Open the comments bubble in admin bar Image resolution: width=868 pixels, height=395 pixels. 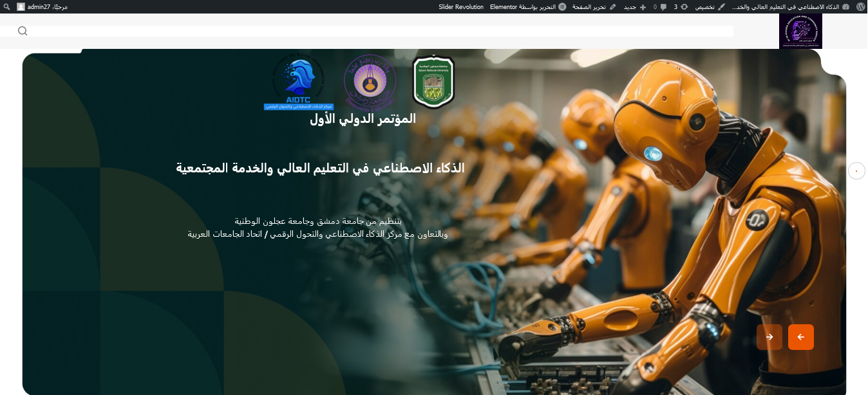tap(660, 6)
